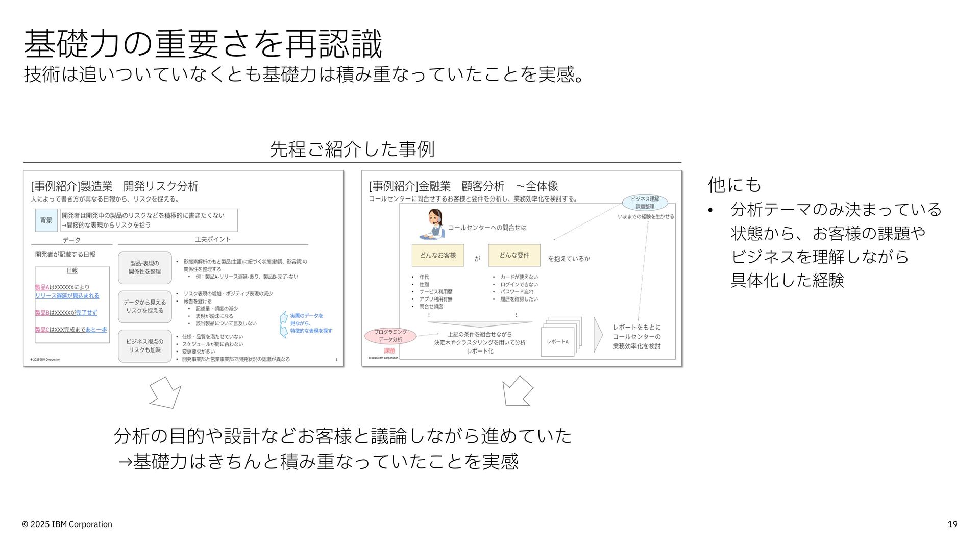Screen dimensions: 980x551
Task: Click the ビジネス視点のリスクも加味 box
Action: (x=144, y=346)
